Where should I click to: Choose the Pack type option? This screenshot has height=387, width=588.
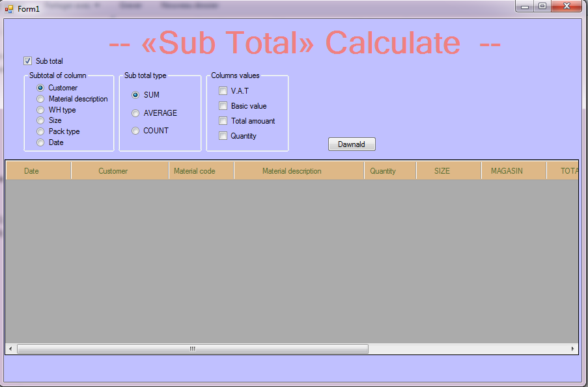[40, 131]
